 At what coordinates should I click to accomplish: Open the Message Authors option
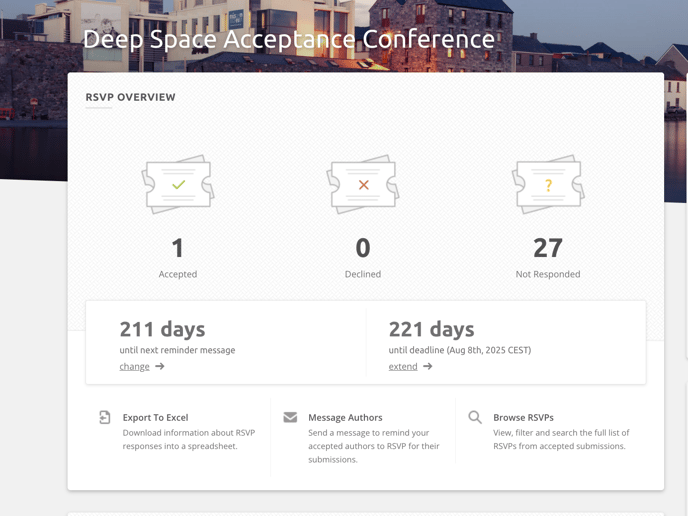click(x=345, y=417)
